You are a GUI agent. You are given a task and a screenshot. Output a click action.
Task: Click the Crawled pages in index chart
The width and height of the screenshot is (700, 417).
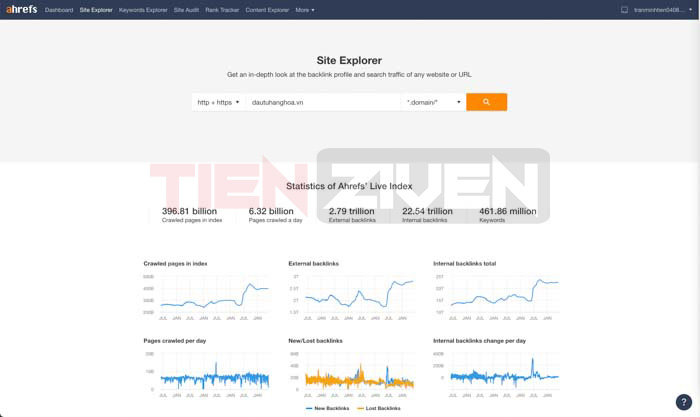[206, 296]
